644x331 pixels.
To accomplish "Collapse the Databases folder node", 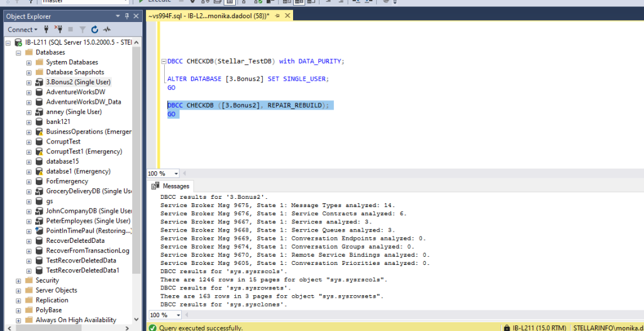I will (x=18, y=52).
